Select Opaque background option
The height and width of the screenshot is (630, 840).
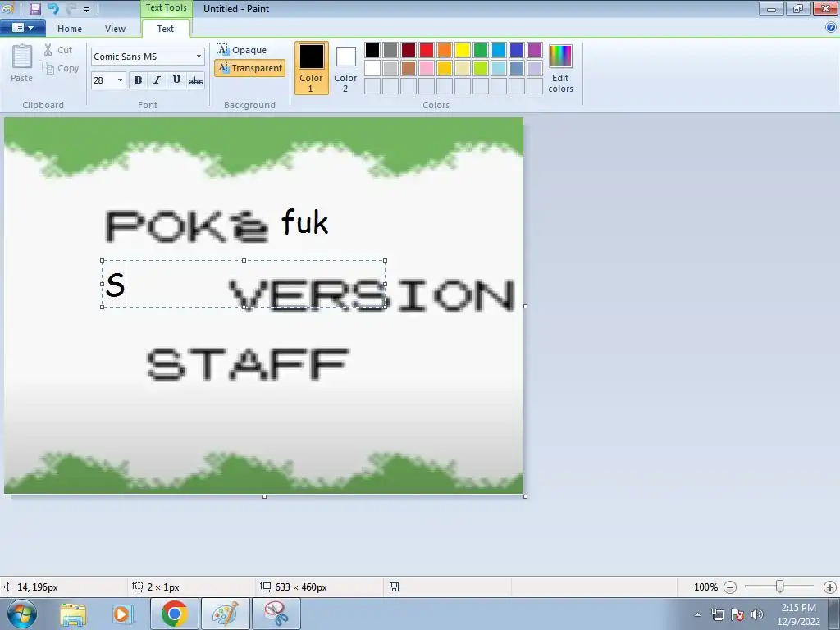pos(242,50)
